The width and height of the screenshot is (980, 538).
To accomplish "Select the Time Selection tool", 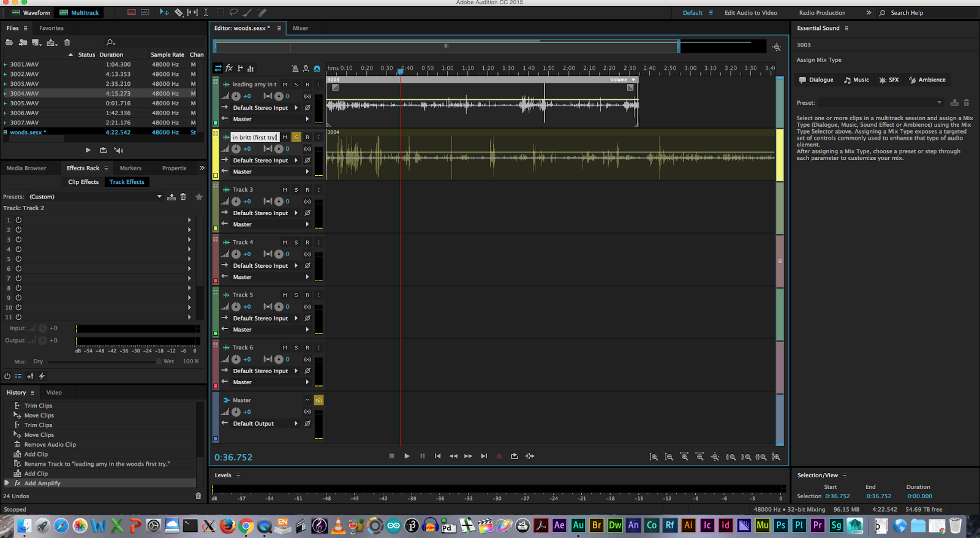I will (206, 12).
